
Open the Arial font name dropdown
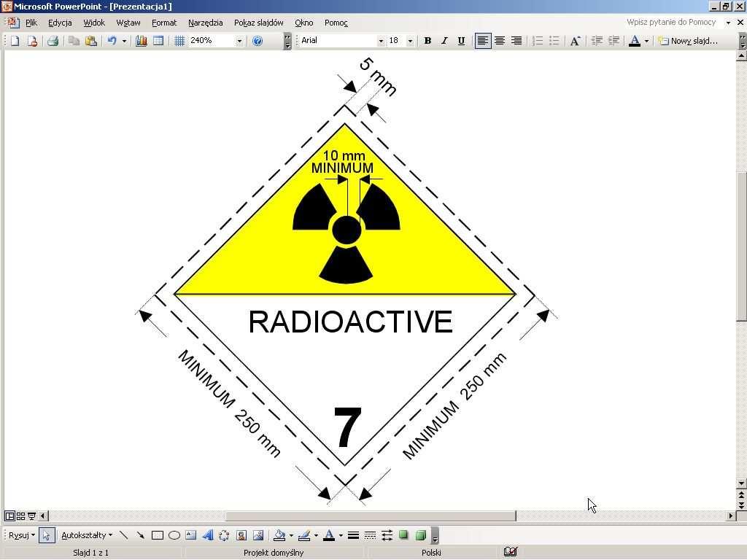coord(381,41)
